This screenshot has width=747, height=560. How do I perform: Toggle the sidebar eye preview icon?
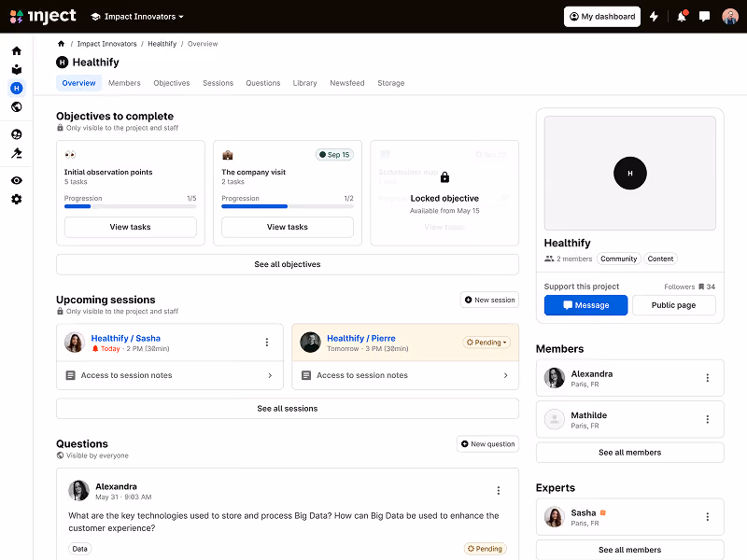[17, 180]
